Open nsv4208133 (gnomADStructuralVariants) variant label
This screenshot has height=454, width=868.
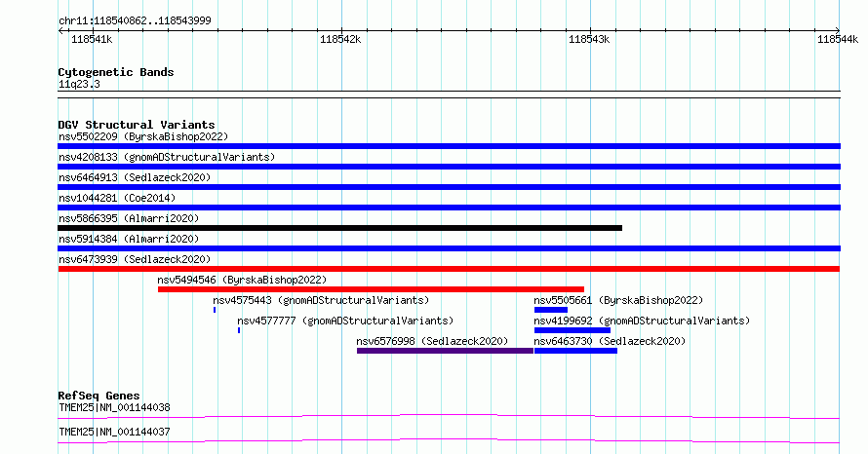pyautogui.click(x=167, y=157)
